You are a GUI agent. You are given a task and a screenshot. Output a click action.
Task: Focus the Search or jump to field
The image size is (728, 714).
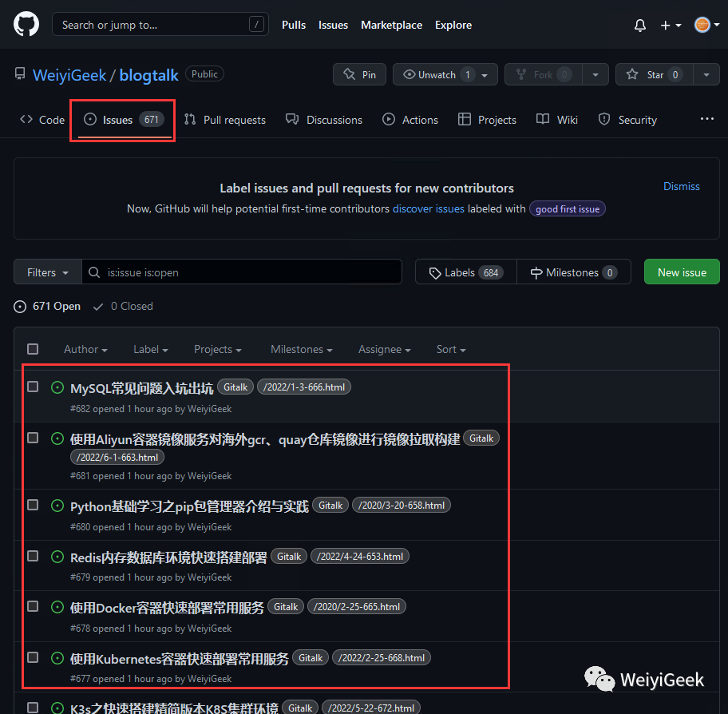point(160,24)
